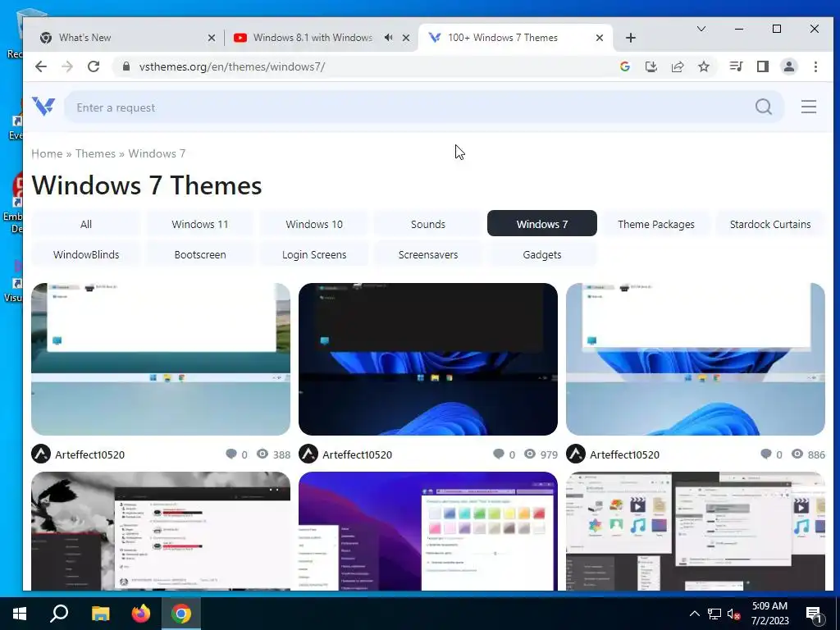Screen dimensions: 840x630
Task: Open light theme thumbnail with 388 views
Action: tap(161, 359)
